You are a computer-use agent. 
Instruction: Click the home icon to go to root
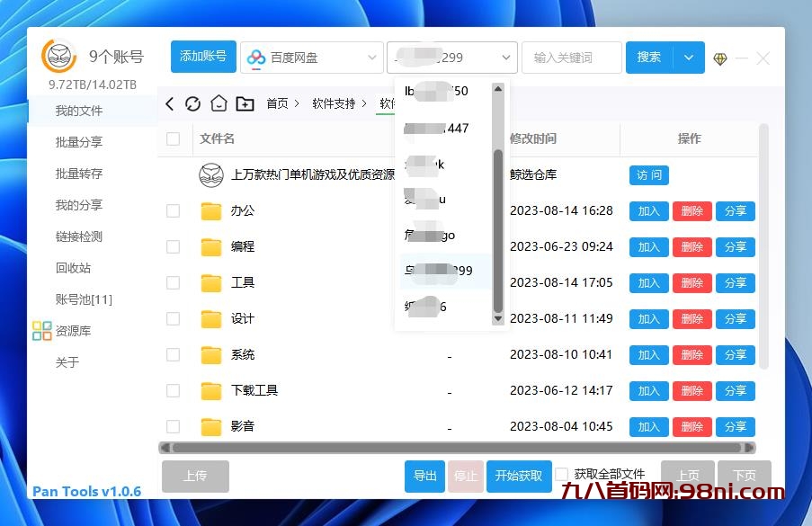[218, 103]
